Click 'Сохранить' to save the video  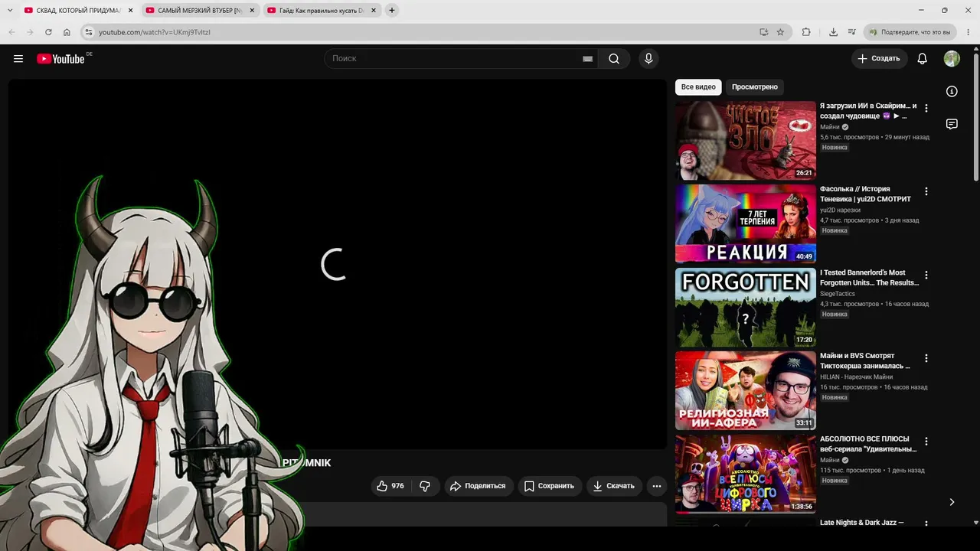(549, 486)
